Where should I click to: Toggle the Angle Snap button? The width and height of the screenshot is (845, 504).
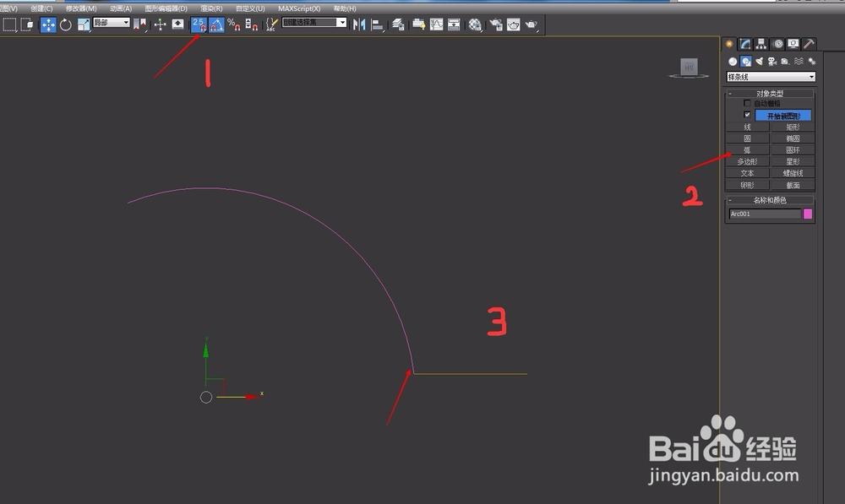[x=216, y=24]
